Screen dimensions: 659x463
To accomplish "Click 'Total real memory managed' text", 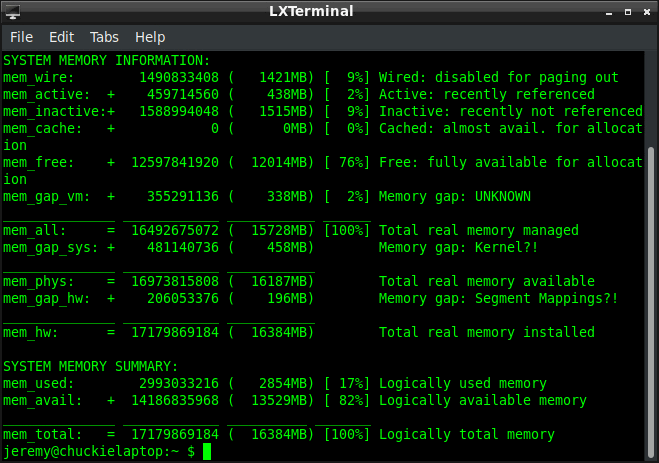I will click(479, 231).
